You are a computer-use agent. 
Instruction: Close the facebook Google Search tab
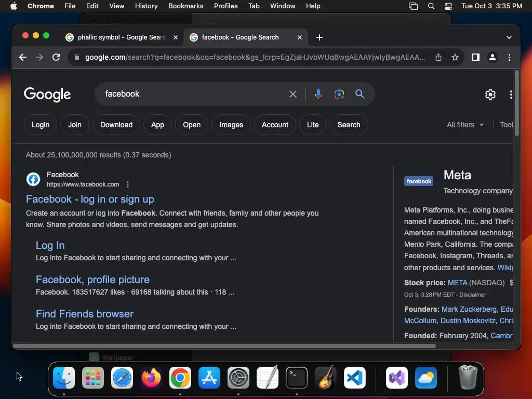tap(300, 37)
